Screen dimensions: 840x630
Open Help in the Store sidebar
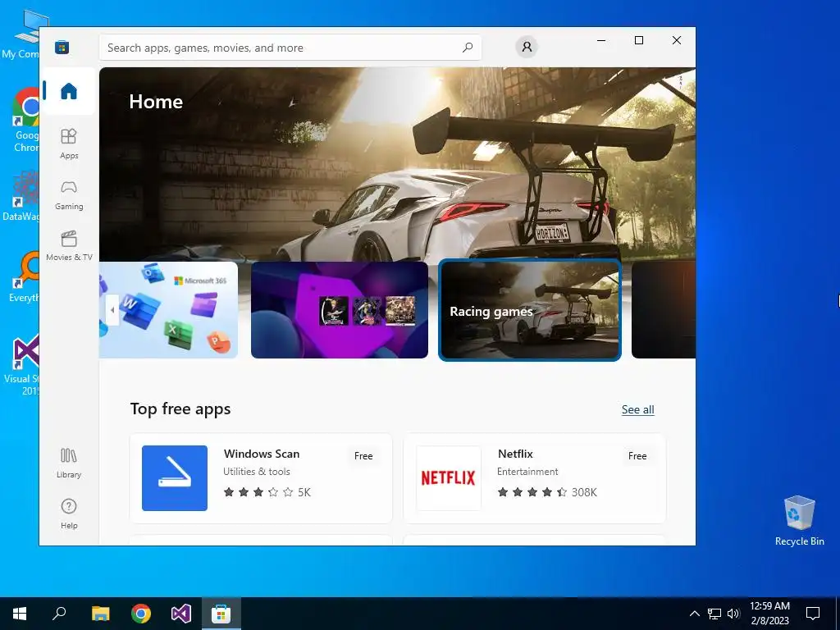[x=69, y=514]
